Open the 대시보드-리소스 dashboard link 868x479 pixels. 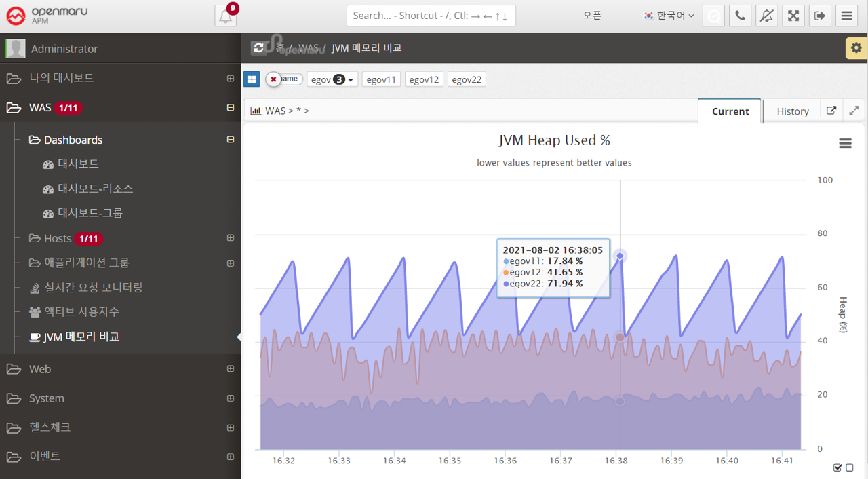click(95, 188)
